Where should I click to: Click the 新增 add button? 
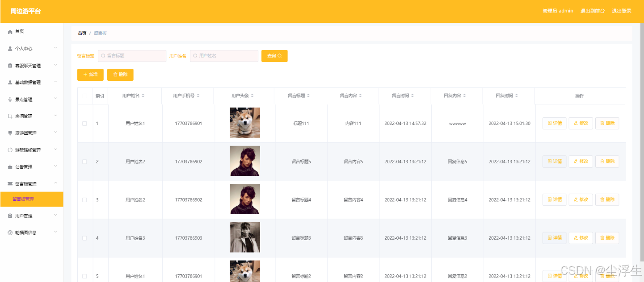[x=90, y=75]
